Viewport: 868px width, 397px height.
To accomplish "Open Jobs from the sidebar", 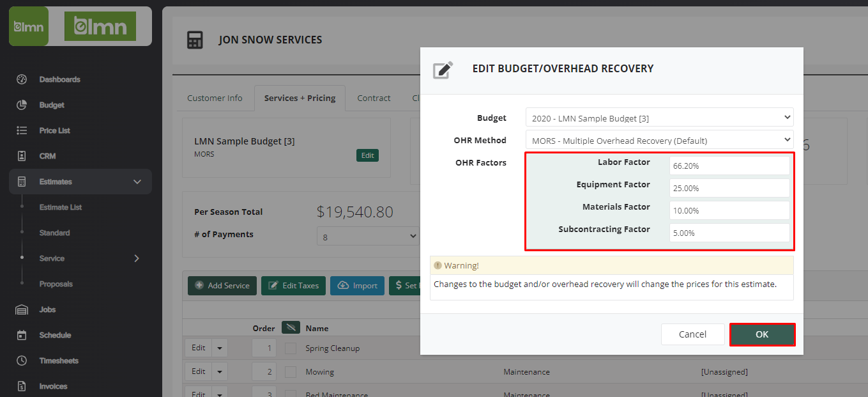I will [47, 309].
